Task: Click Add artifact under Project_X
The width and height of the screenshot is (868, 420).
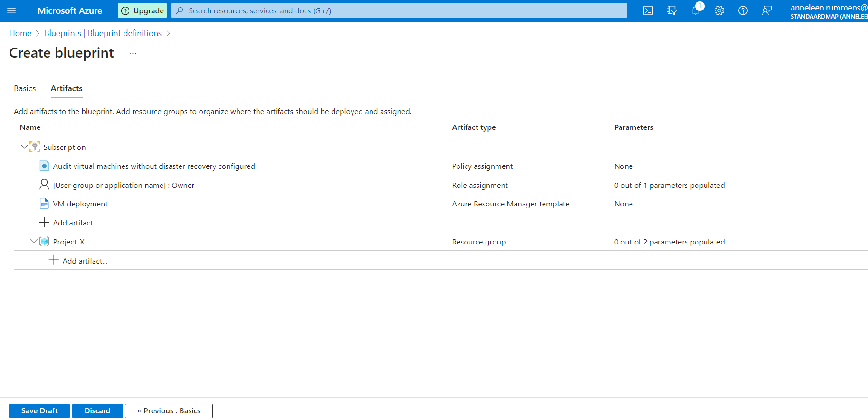Action: pos(85,261)
